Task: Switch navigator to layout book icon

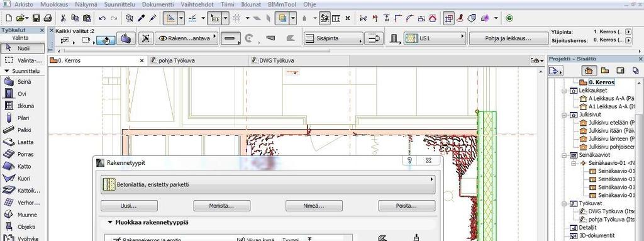Action: coord(621,70)
